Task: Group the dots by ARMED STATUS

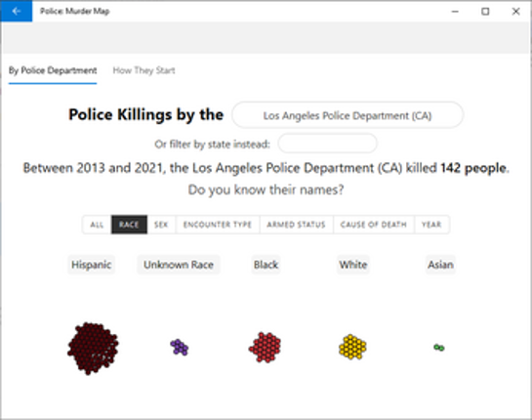Action: pyautogui.click(x=296, y=225)
